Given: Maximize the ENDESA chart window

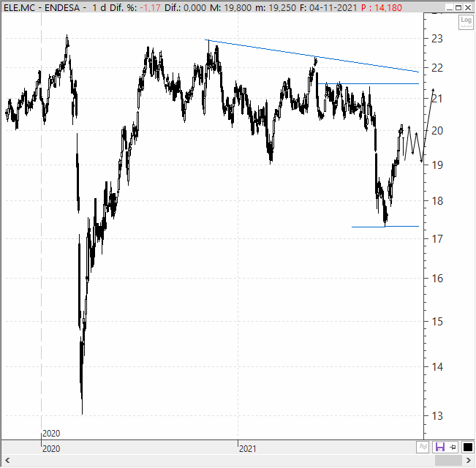Looking at the screenshot, I should 458,7.
